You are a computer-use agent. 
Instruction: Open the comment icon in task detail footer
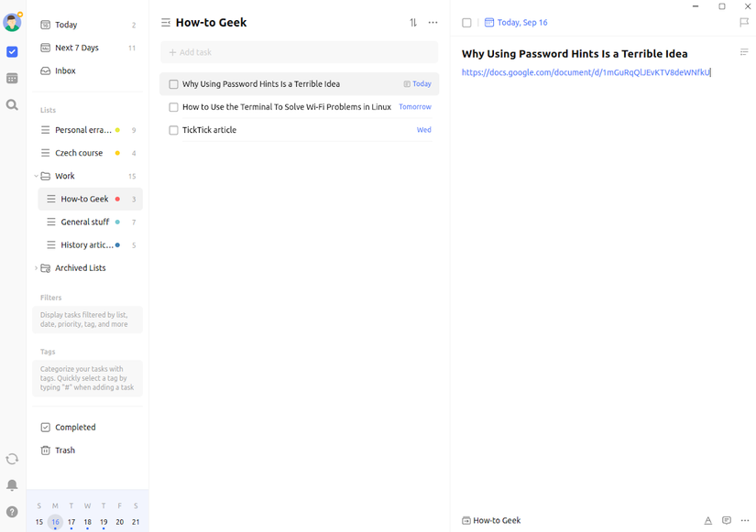726,520
